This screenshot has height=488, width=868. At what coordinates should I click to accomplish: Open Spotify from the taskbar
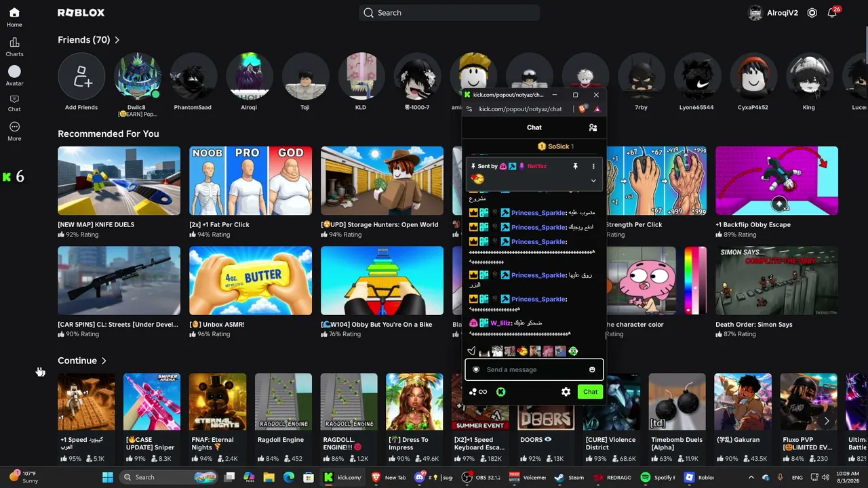coord(657,477)
